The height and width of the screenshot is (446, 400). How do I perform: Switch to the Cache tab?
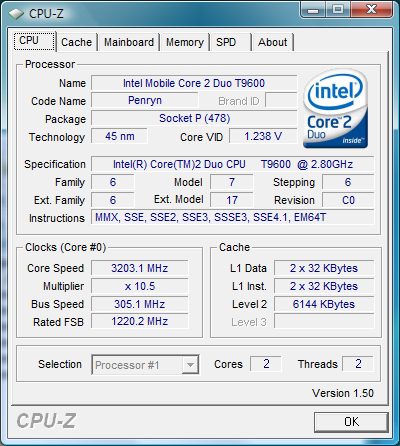tap(76, 42)
